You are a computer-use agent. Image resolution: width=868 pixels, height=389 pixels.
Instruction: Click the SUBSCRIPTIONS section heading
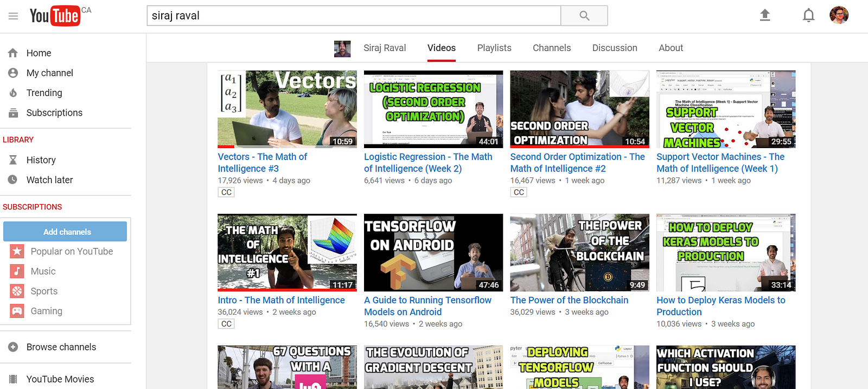click(x=32, y=207)
